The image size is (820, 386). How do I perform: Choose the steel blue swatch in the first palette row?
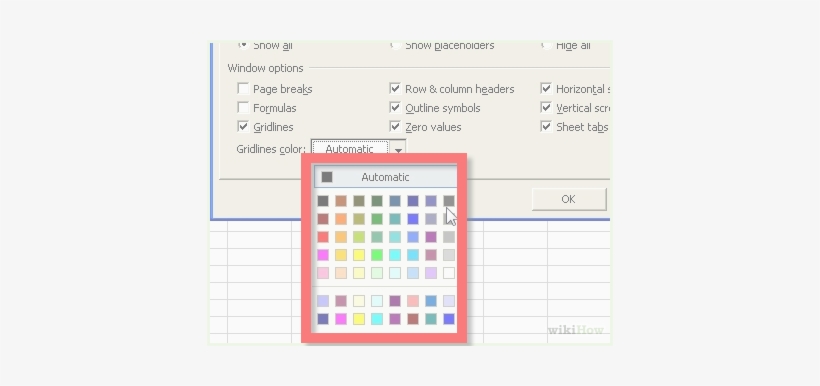[395, 201]
